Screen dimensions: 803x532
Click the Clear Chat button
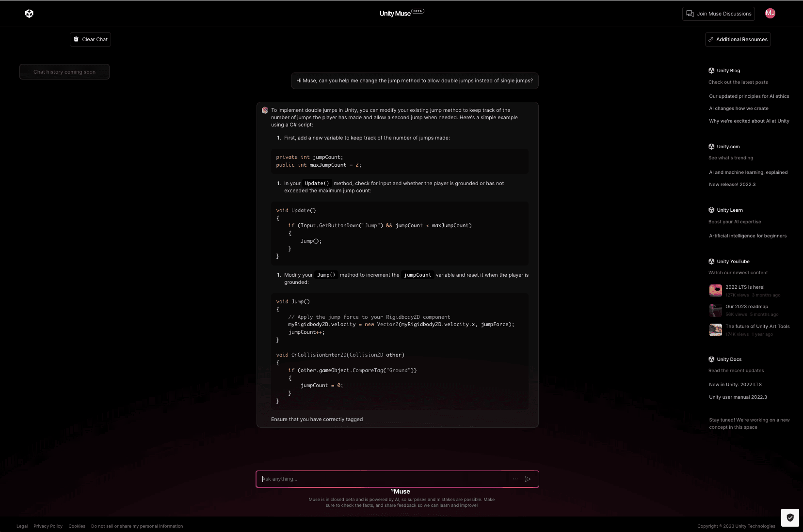[90, 40]
